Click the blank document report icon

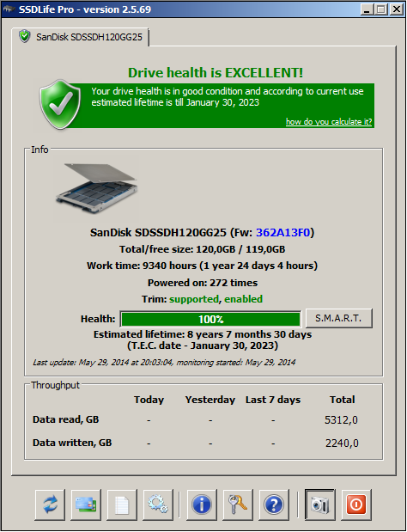click(x=122, y=504)
